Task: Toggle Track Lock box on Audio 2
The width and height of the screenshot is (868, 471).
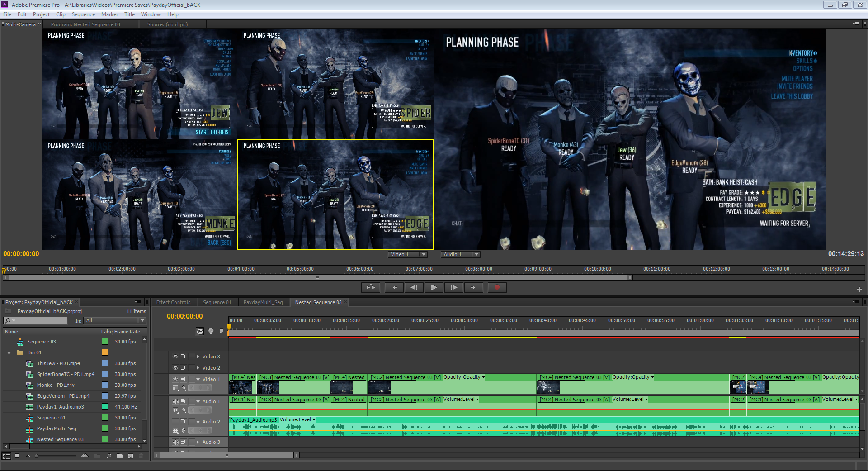Action: click(191, 422)
